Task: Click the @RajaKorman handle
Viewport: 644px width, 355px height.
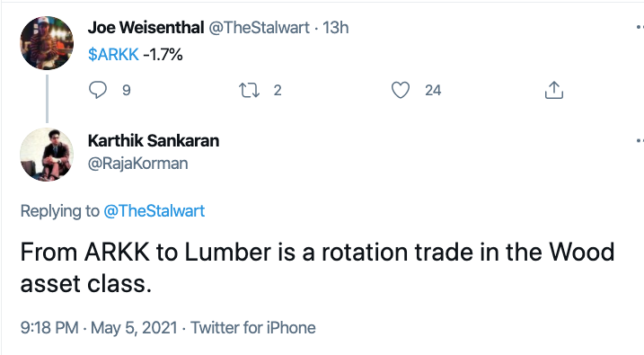Action: (x=138, y=164)
